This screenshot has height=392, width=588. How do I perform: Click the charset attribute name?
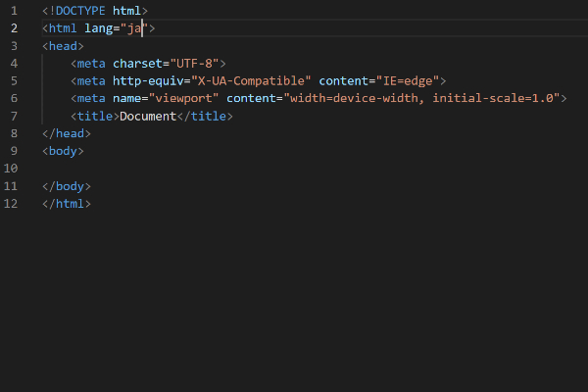click(x=137, y=64)
